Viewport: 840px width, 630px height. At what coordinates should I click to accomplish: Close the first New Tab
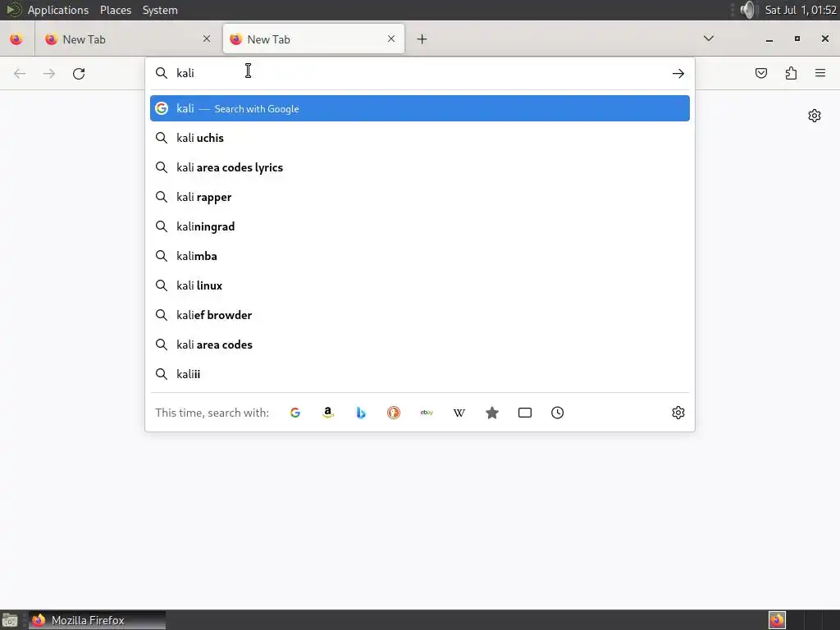[207, 39]
